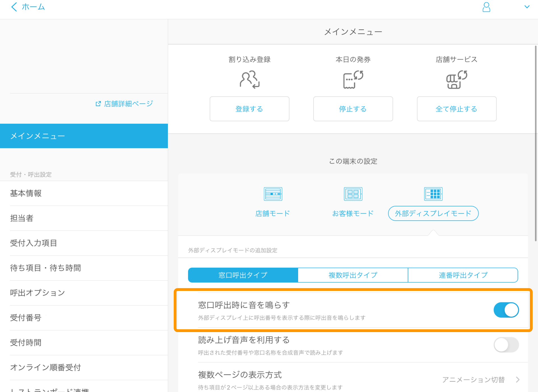
Task: Click the 外部ディスプレイモード grid icon
Action: point(433,194)
